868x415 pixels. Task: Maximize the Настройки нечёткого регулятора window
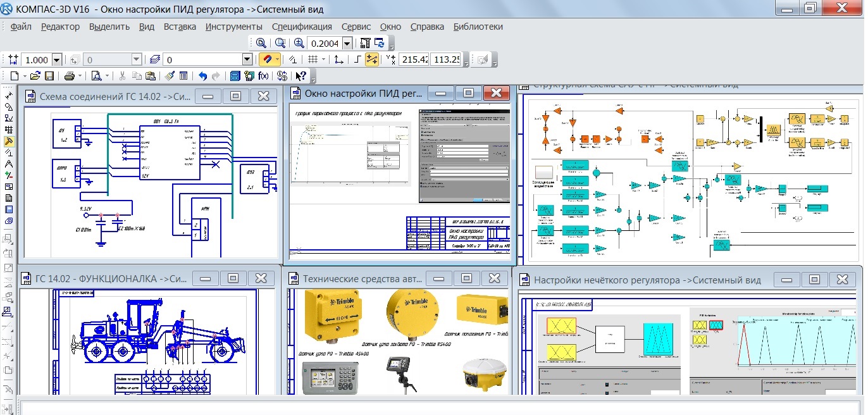(815, 280)
